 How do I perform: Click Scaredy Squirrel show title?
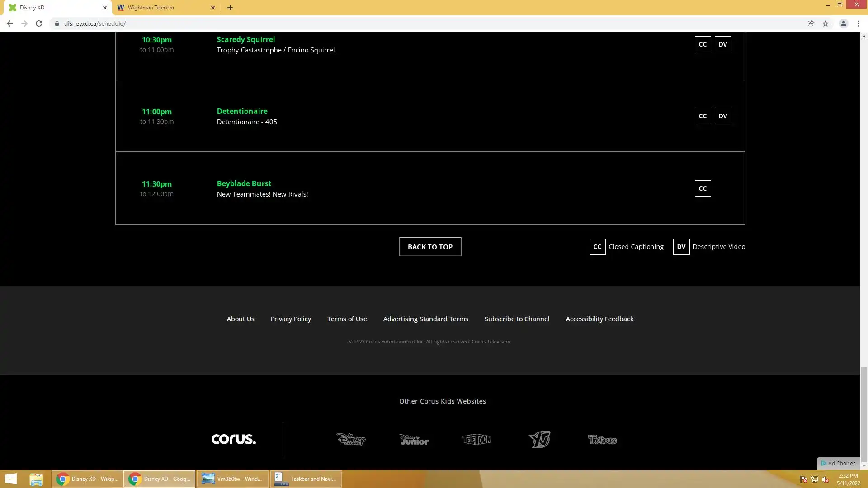click(x=245, y=39)
